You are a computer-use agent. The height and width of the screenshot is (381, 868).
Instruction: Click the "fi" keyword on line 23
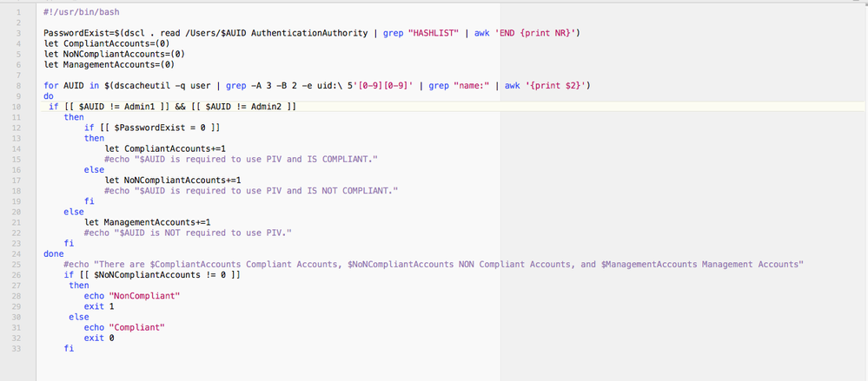(x=69, y=243)
